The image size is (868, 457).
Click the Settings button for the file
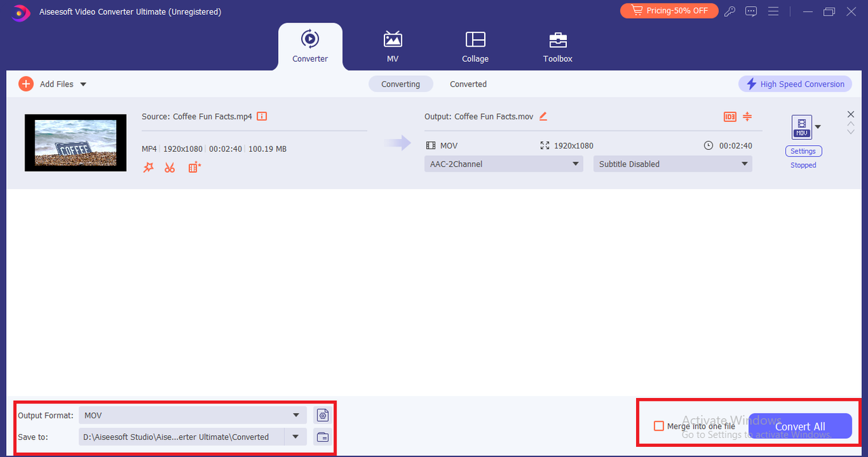tap(804, 151)
